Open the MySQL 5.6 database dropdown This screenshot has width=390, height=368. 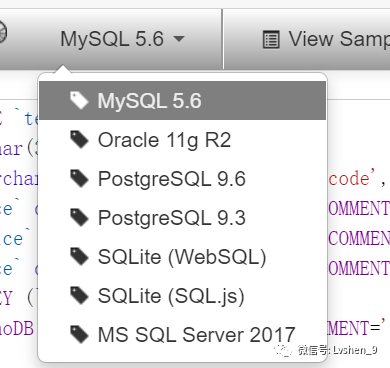click(122, 39)
